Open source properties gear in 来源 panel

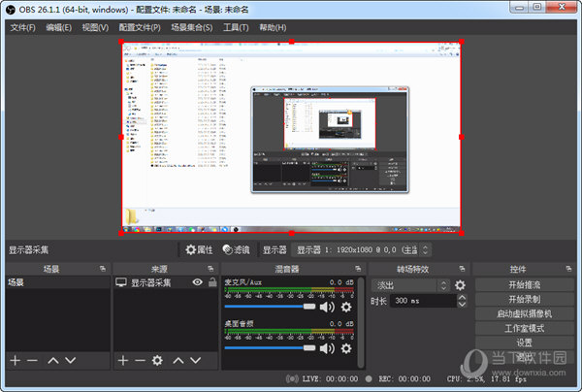click(157, 360)
